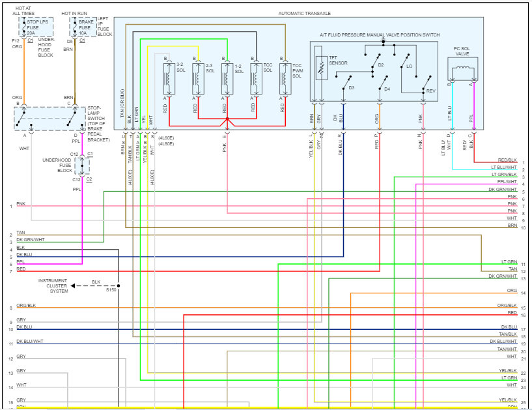This screenshot has height=410, width=532.
Task: Click the HOT AT ALL TIMES label
Action: 23,11
